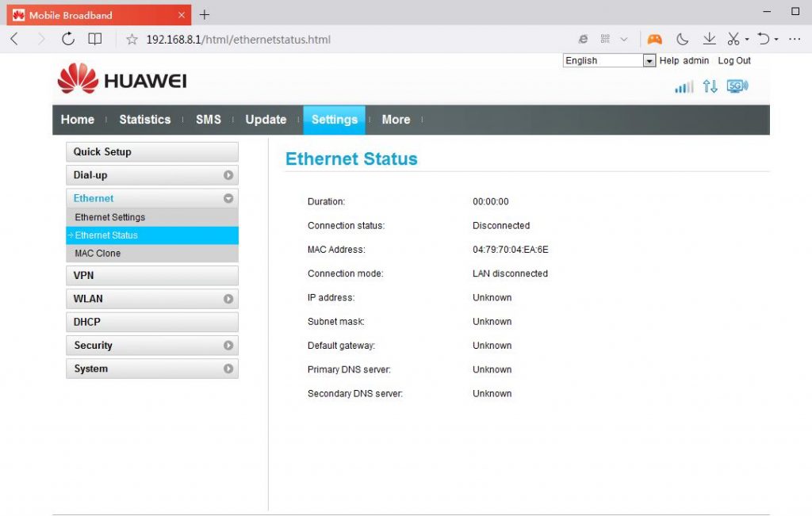Click the Log Out link

pos(733,60)
